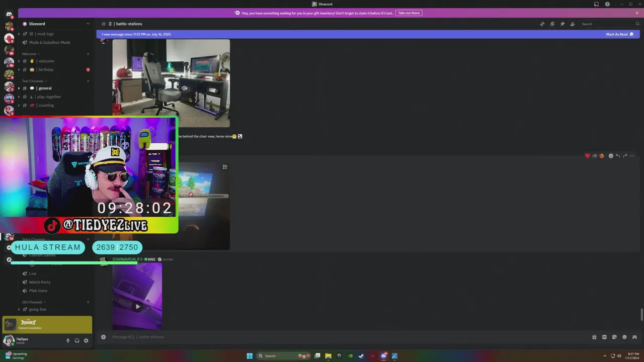
Task: Open the Windows Start button
Action: click(x=250, y=356)
